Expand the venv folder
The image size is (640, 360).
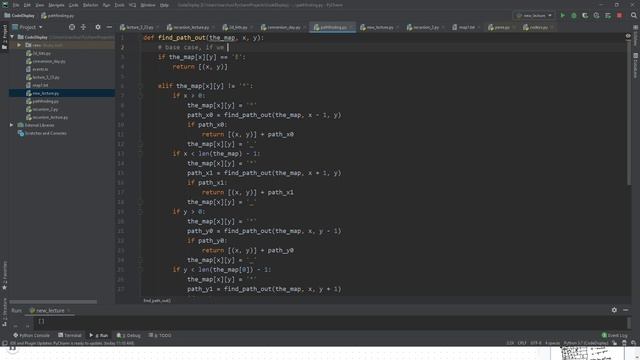19,45
